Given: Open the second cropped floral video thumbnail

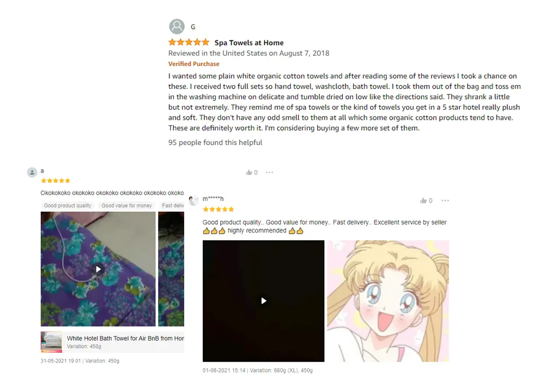Looking at the screenshot, I should coord(171,269).
